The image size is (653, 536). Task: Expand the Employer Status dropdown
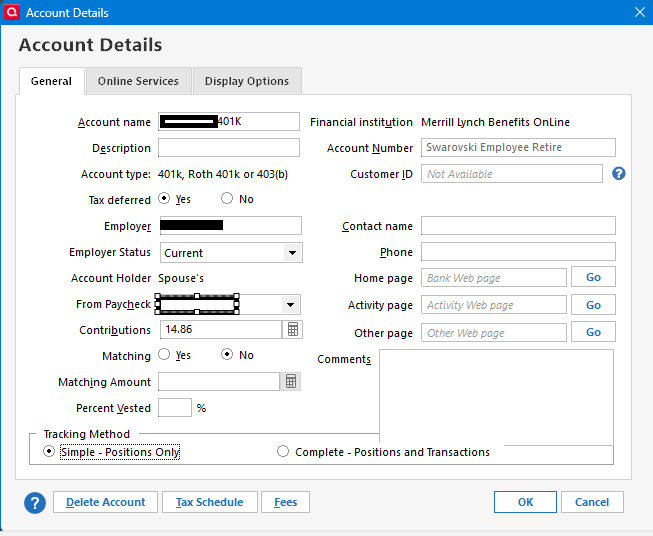pyautogui.click(x=292, y=253)
